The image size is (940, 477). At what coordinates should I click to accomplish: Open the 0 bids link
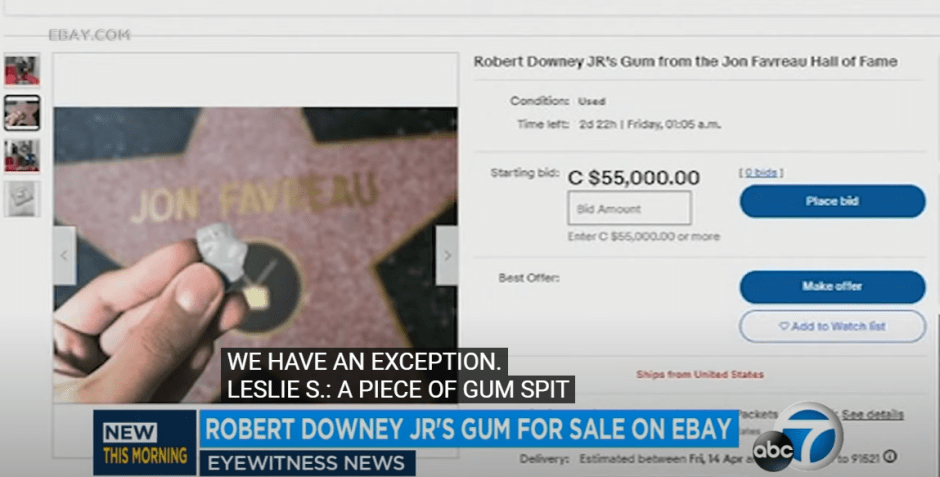coord(761,173)
